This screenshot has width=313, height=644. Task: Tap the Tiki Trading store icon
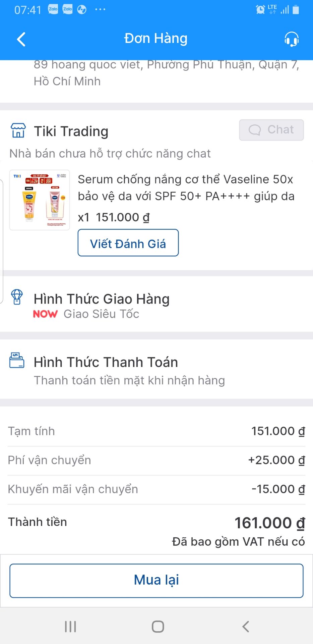(x=18, y=131)
